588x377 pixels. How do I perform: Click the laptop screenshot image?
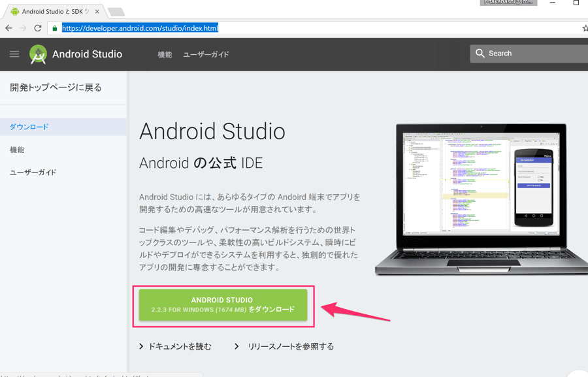click(482, 199)
